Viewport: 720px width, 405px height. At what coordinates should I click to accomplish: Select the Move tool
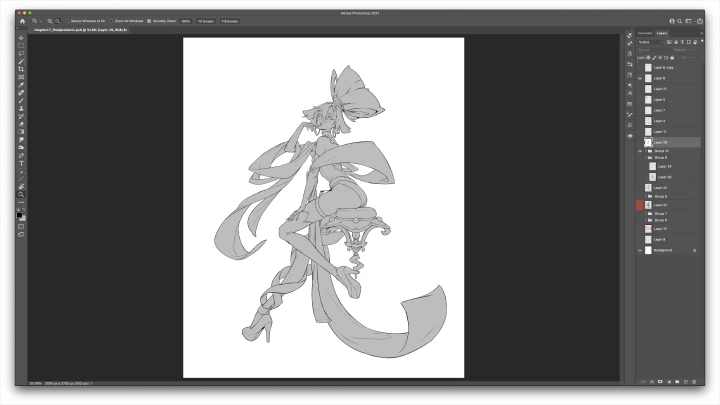[21, 38]
